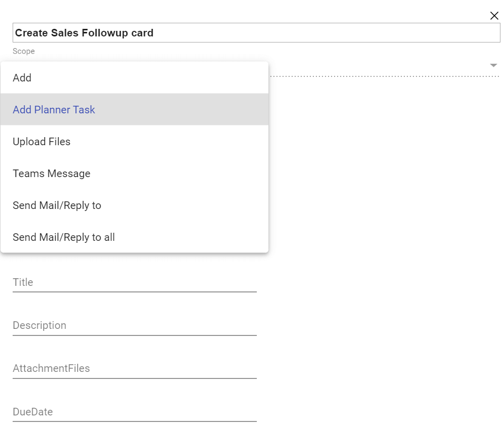Close the card dialog with the X icon
Image resolution: width=504 pixels, height=425 pixels.
pyautogui.click(x=494, y=16)
